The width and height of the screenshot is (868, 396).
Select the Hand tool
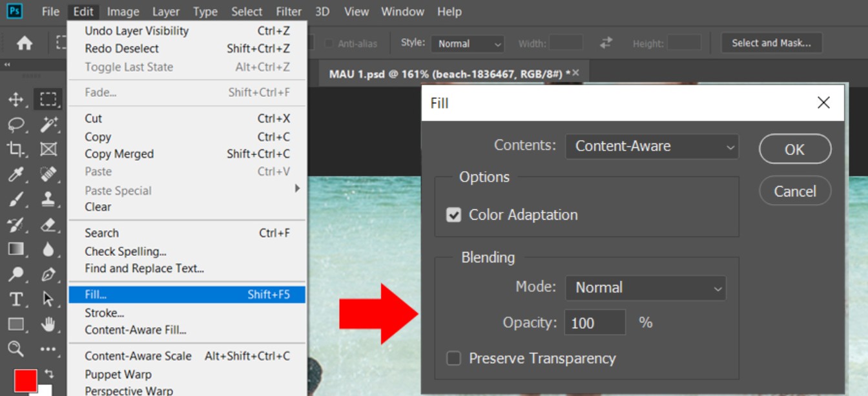tap(48, 324)
